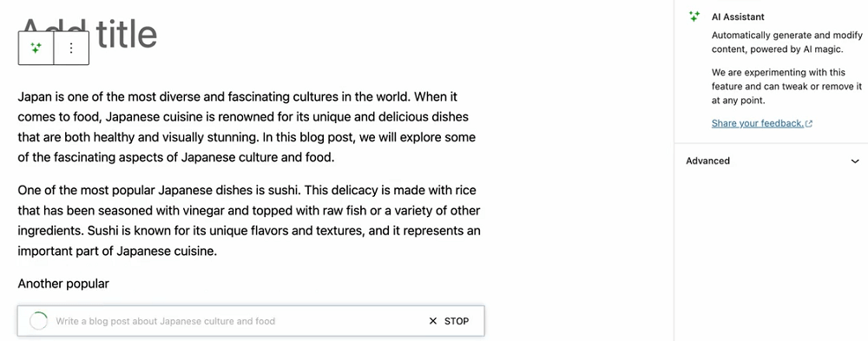The image size is (868, 341).
Task: Click the chevron arrow next to Advanced
Action: (855, 161)
